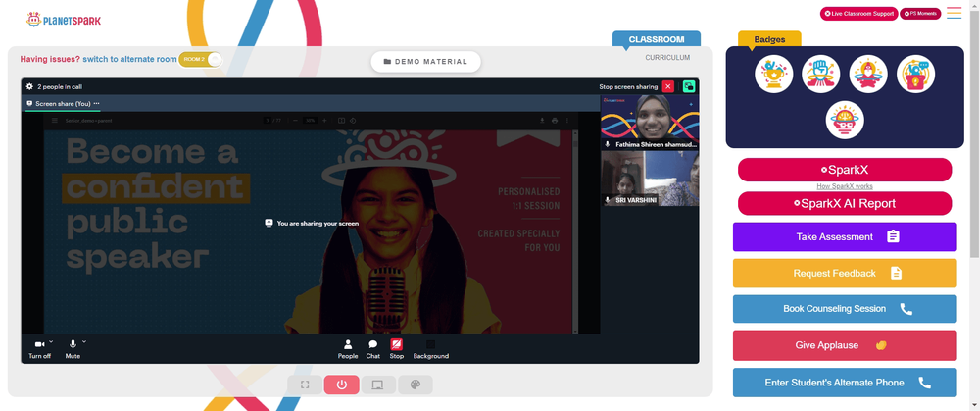Screen dimensions: 980x411
Task: Click the fullscreen expand button
Action: 305,385
